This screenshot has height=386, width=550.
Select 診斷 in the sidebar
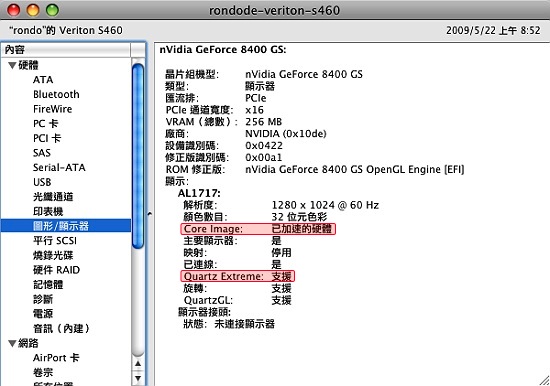pyautogui.click(x=43, y=299)
